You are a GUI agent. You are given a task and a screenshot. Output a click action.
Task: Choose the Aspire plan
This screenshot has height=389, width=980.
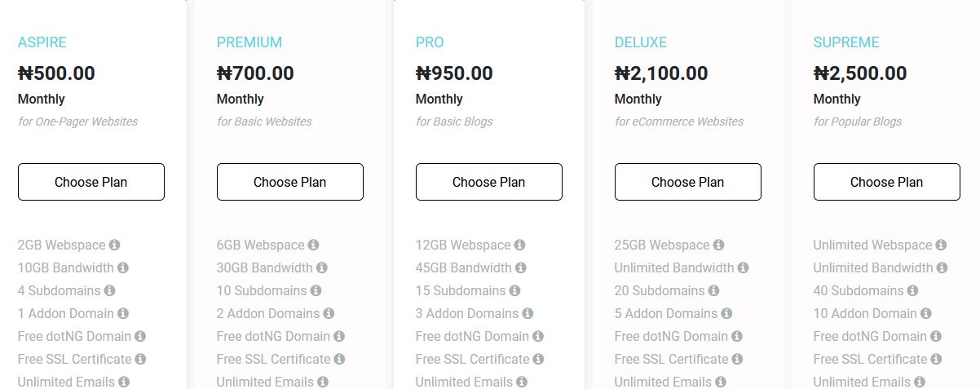[91, 182]
